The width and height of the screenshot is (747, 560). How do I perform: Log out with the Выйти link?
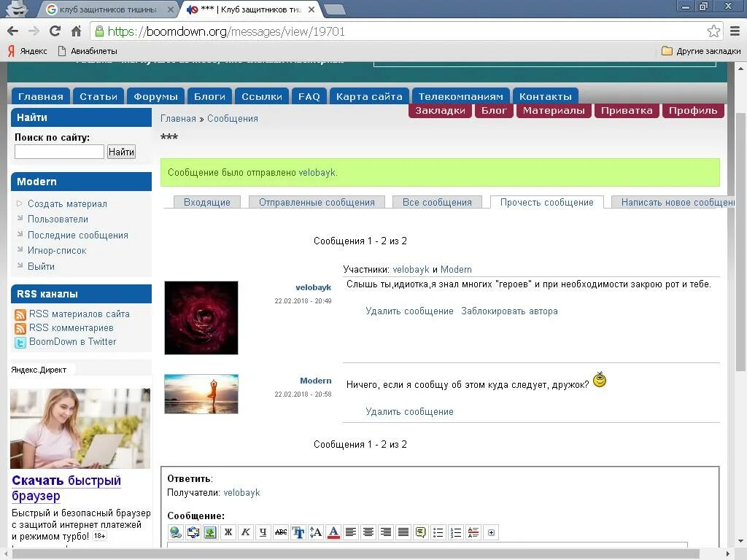pyautogui.click(x=41, y=266)
